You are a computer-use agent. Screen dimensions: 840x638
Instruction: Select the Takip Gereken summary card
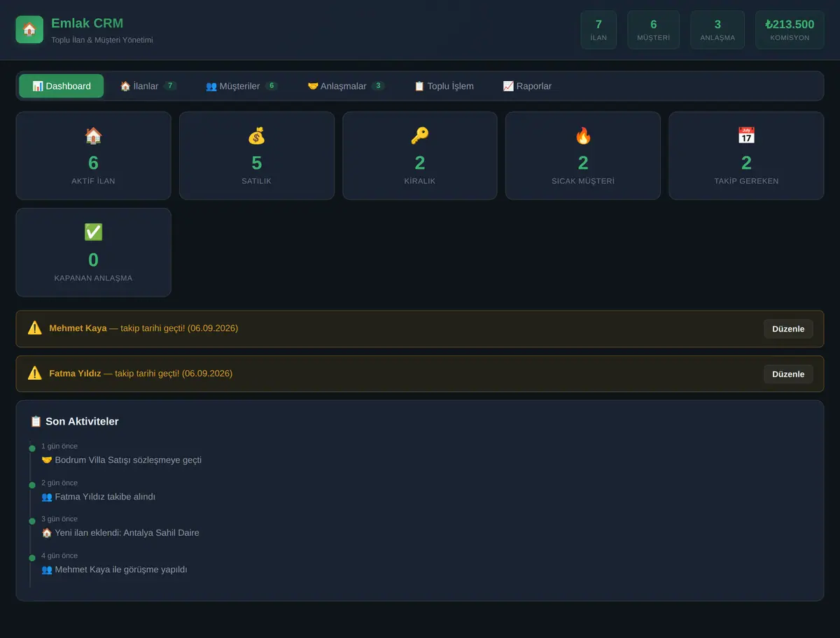pyautogui.click(x=746, y=156)
